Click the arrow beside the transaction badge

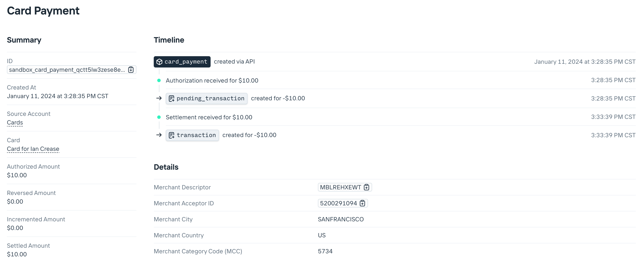(159, 135)
